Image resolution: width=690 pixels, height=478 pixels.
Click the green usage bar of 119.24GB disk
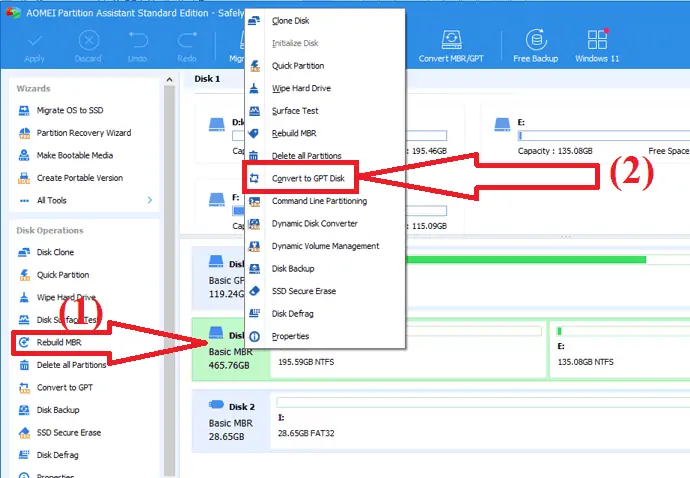coord(525,260)
